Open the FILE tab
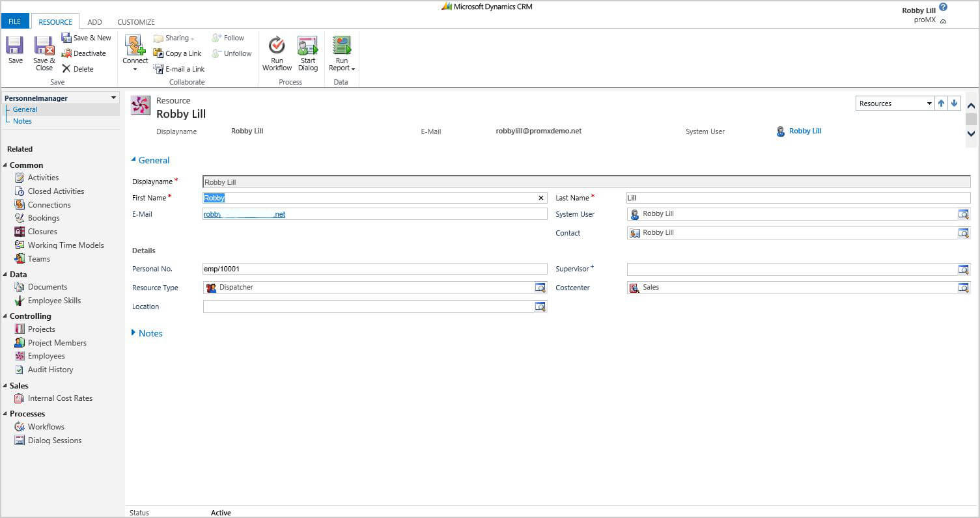Image resolution: width=980 pixels, height=518 pixels. (14, 21)
